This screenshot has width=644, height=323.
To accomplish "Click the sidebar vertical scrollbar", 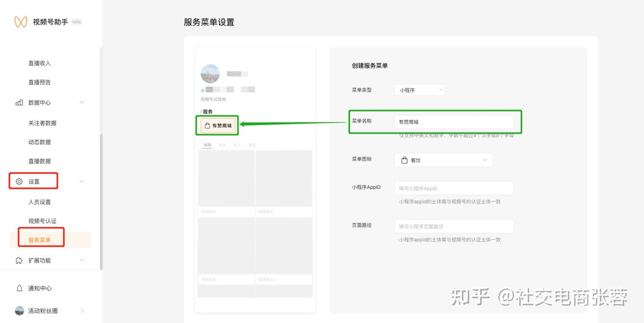I will [x=101, y=202].
